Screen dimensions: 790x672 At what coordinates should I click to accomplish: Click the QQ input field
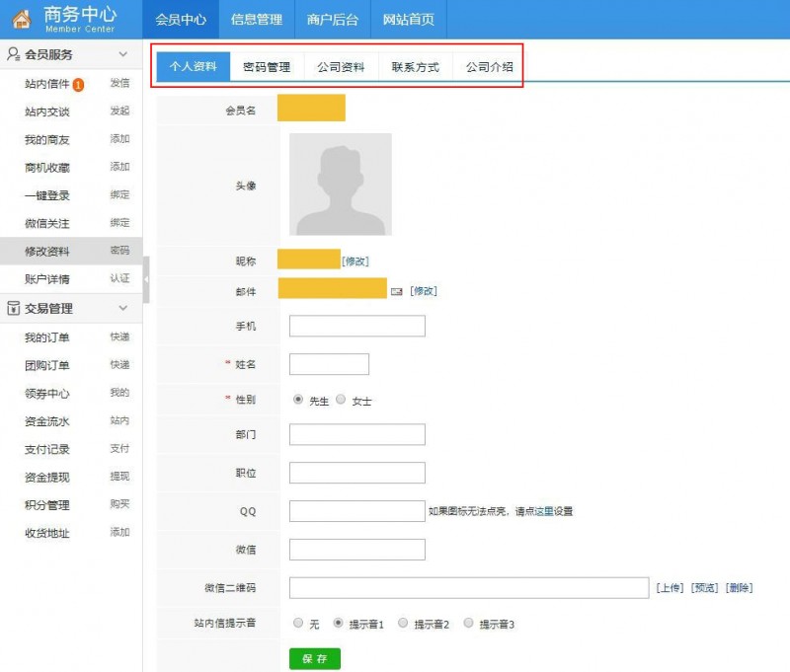coord(357,511)
